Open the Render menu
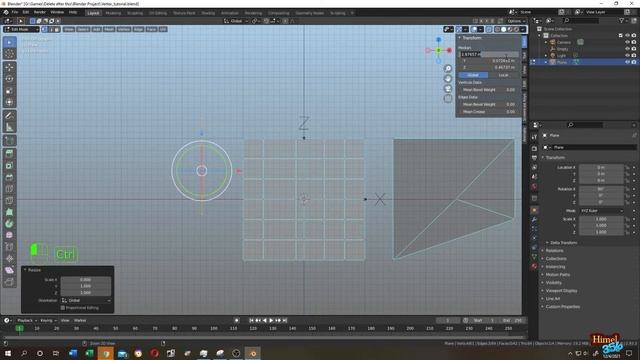This screenshot has width=640, height=360. coord(40,12)
